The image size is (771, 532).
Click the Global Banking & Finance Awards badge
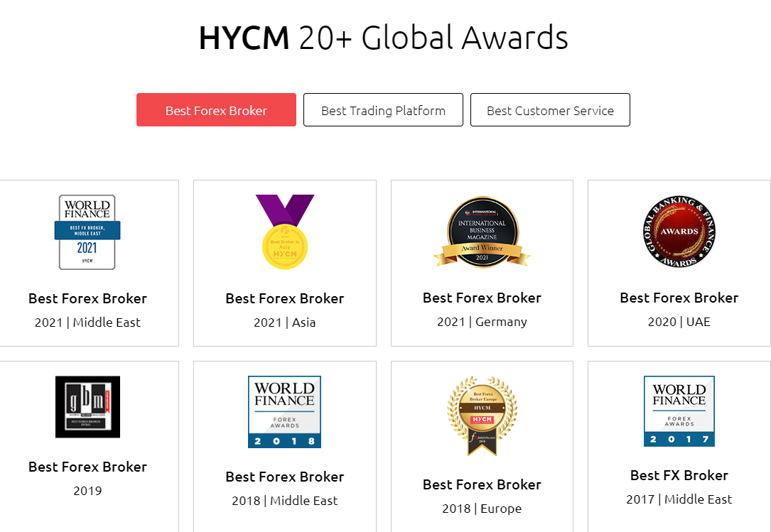(x=679, y=232)
